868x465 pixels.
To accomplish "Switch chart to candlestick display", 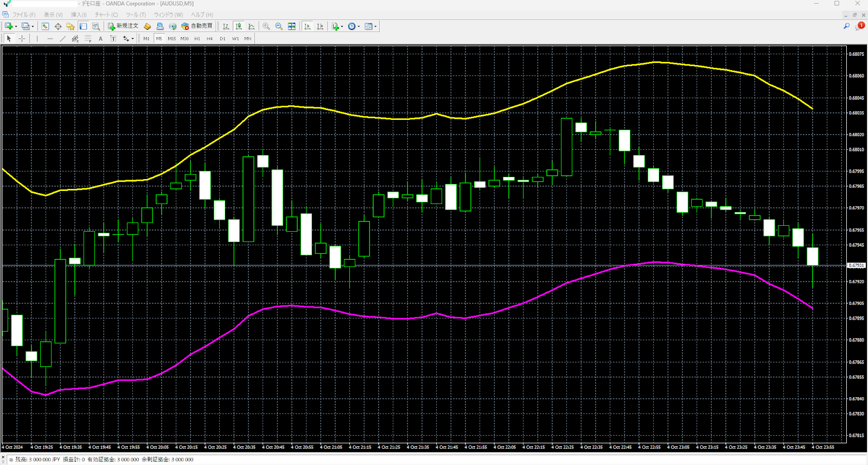I will pos(239,26).
